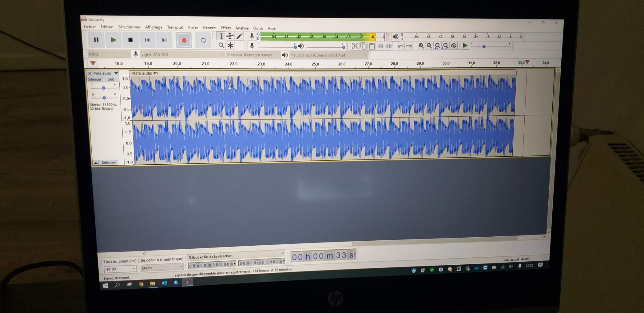Toggle loop playback button
Image resolution: width=644 pixels, height=313 pixels.
203,40
